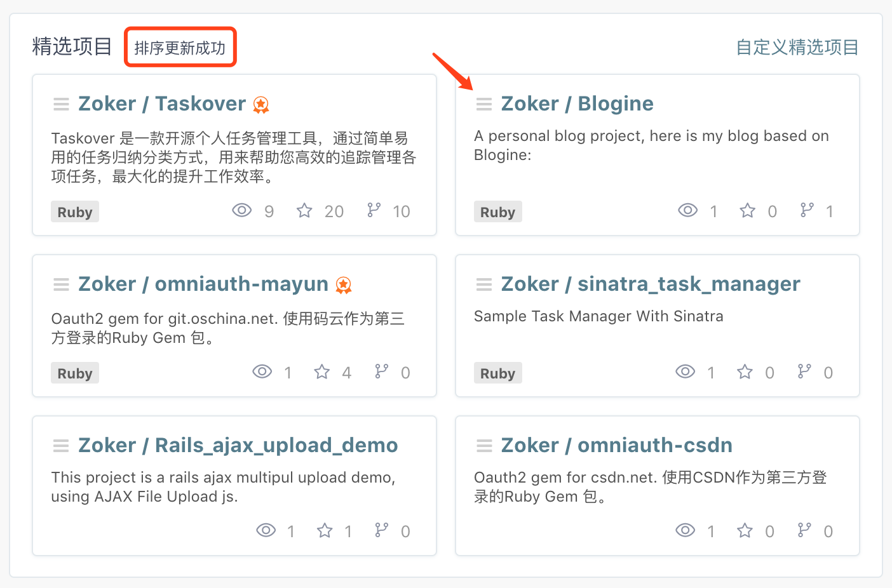
Task: Click the watch eye icon on Rails_ajax_upload_demo
Action: click(x=266, y=530)
